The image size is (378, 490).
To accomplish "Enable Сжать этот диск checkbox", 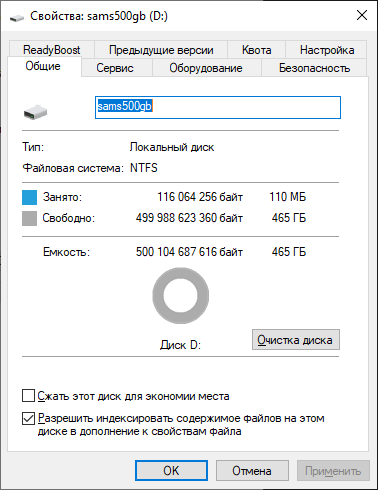I will (28, 396).
